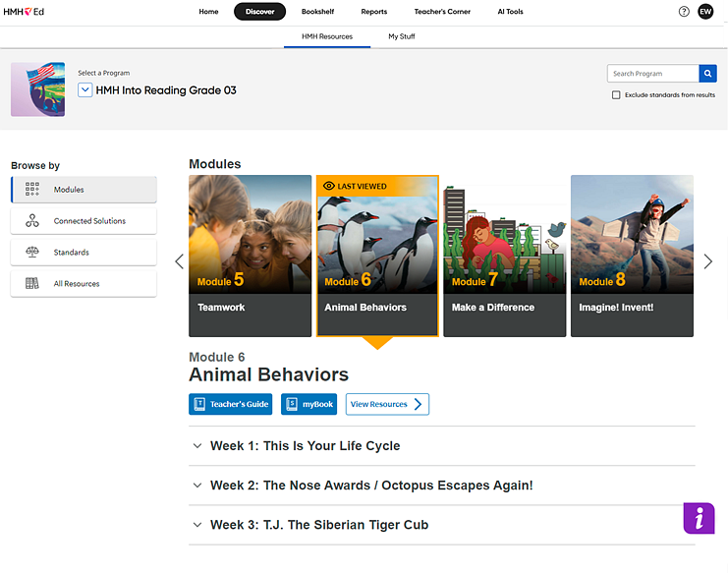This screenshot has height=573, width=728.
Task: Click the program cover image thumbnail
Action: pyautogui.click(x=38, y=89)
